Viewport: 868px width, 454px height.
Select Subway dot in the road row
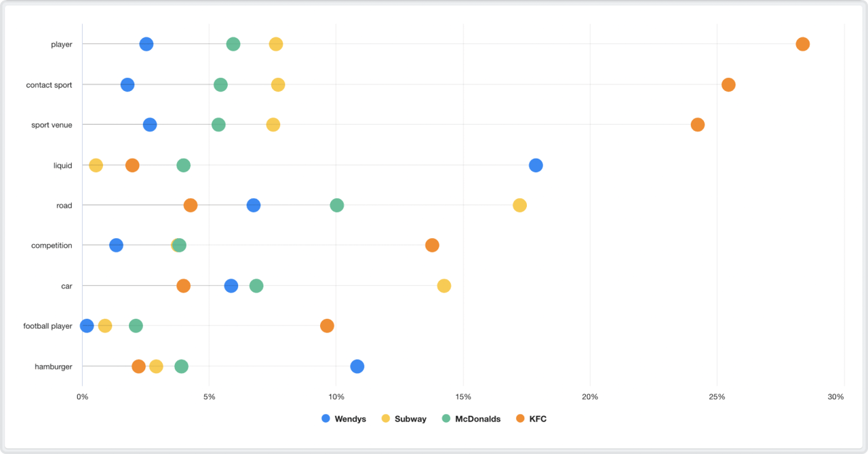click(519, 205)
